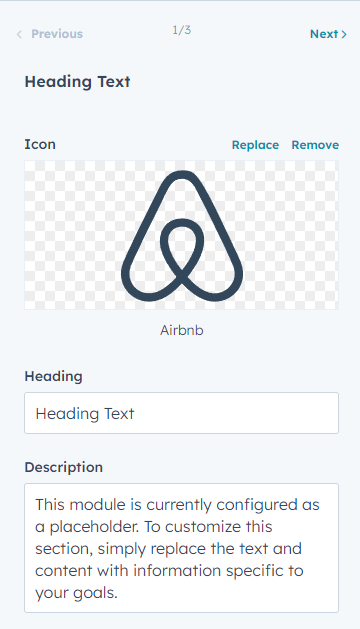Click the Next link

pos(328,34)
